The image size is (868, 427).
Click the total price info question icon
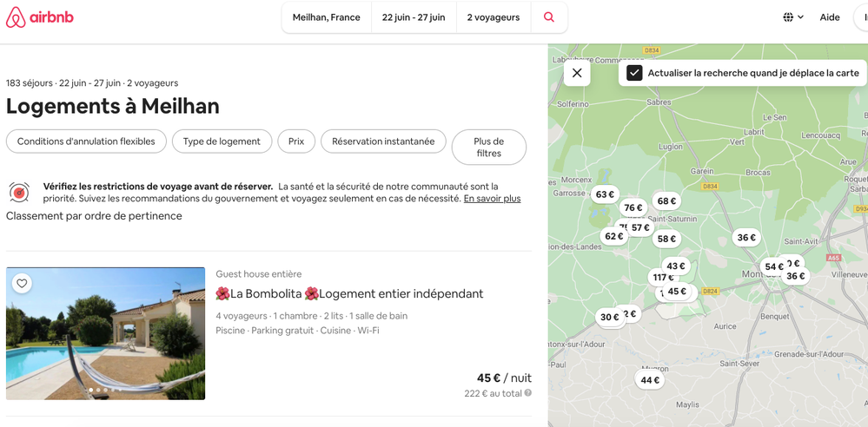pyautogui.click(x=528, y=393)
